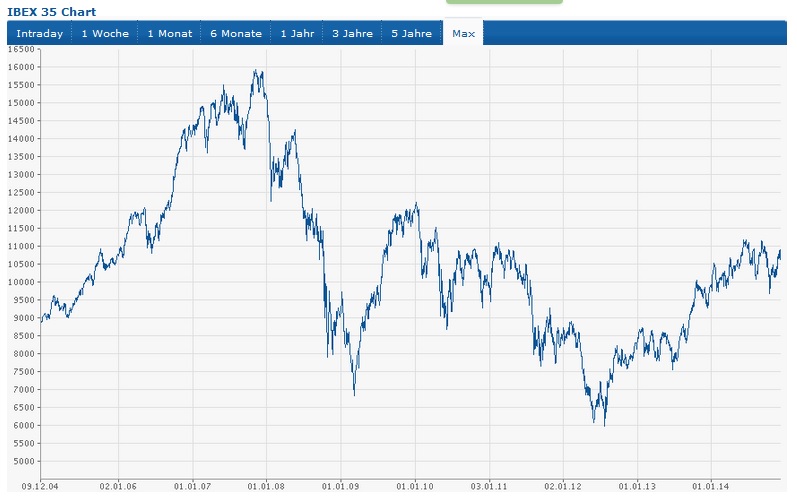Click the 02.01.12 date label
This screenshot has width=797, height=496.
tap(563, 486)
